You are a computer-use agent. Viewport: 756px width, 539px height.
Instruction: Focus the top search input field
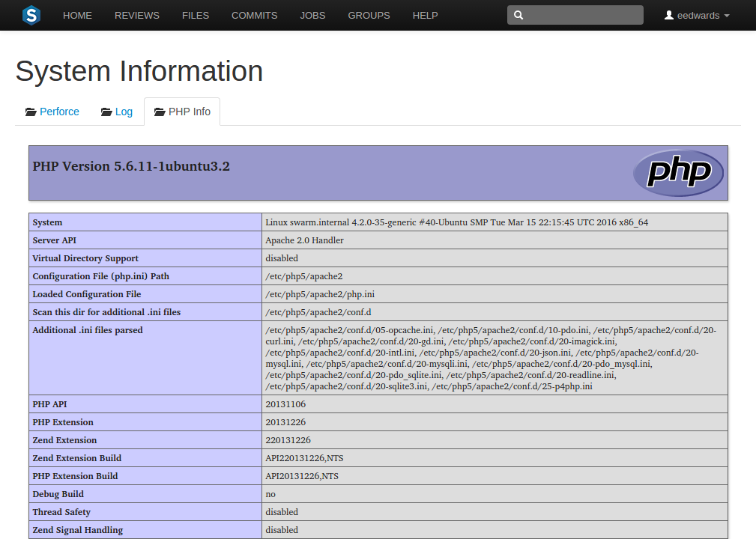(575, 15)
